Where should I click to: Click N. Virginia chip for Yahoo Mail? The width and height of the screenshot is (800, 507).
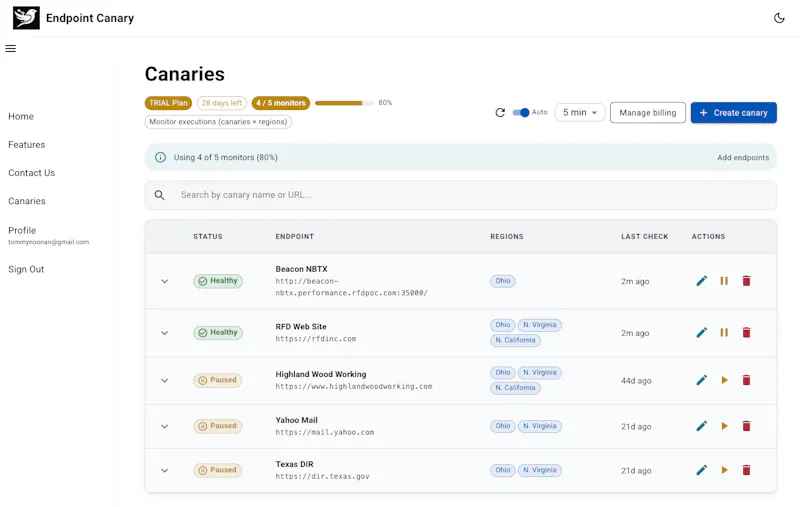click(539, 426)
